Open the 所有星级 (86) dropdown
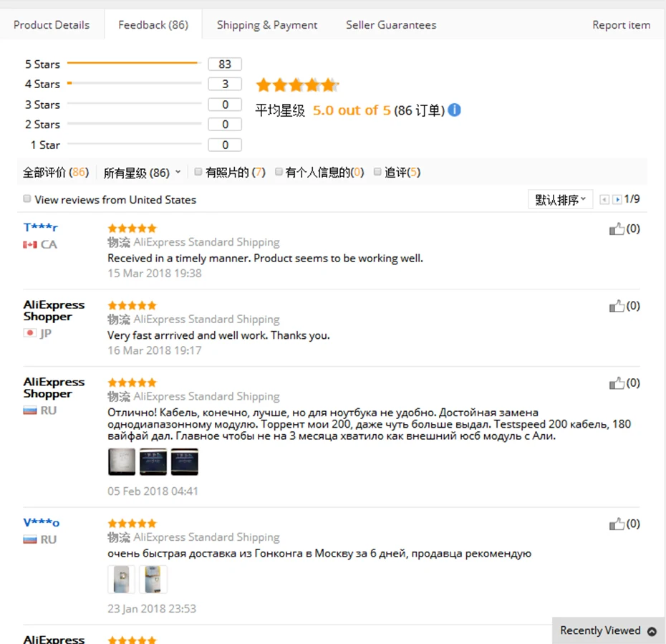 [x=142, y=173]
